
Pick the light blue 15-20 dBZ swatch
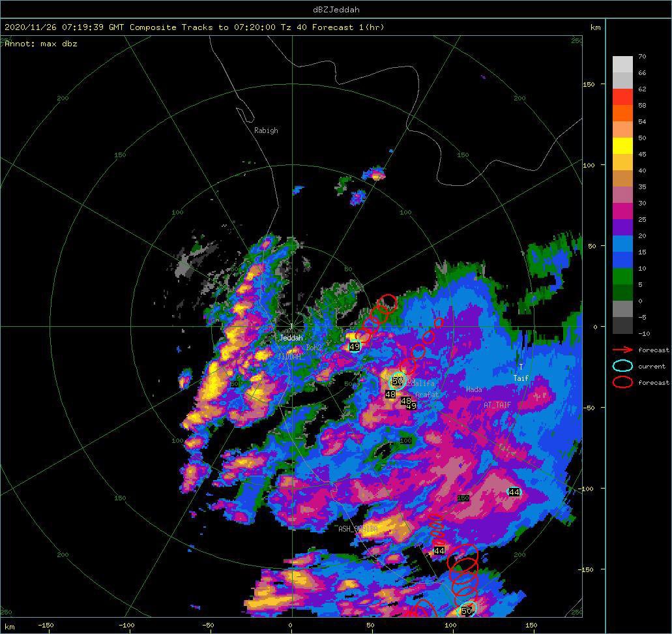(x=622, y=244)
